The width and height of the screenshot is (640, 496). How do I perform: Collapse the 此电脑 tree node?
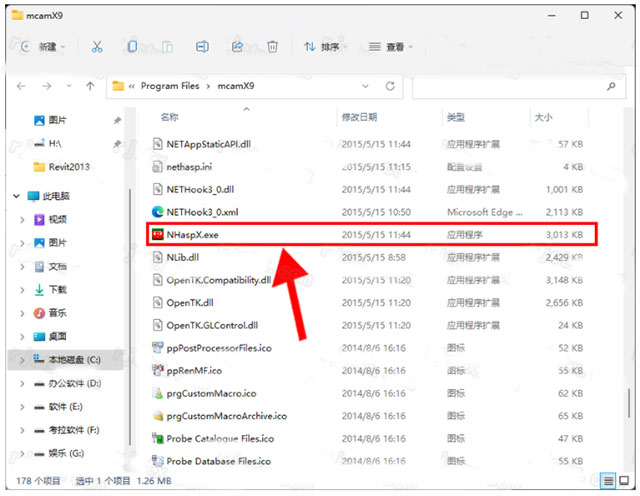coord(16,196)
